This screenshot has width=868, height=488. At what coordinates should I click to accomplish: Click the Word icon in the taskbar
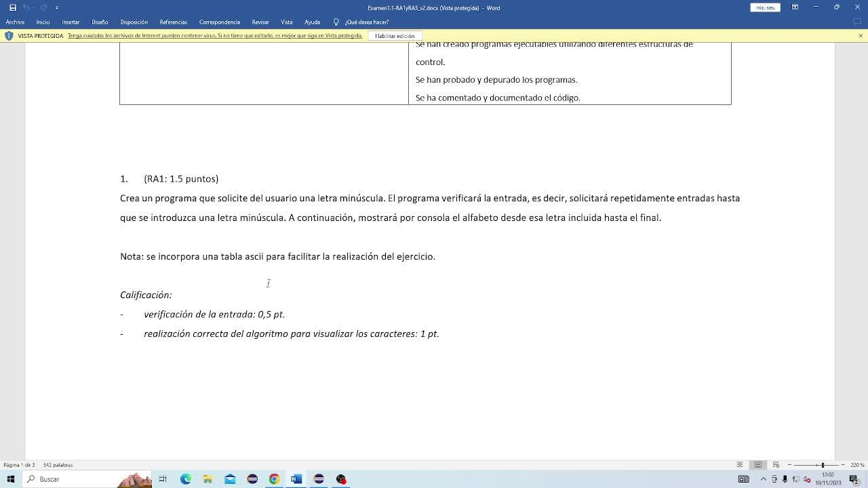coord(296,479)
